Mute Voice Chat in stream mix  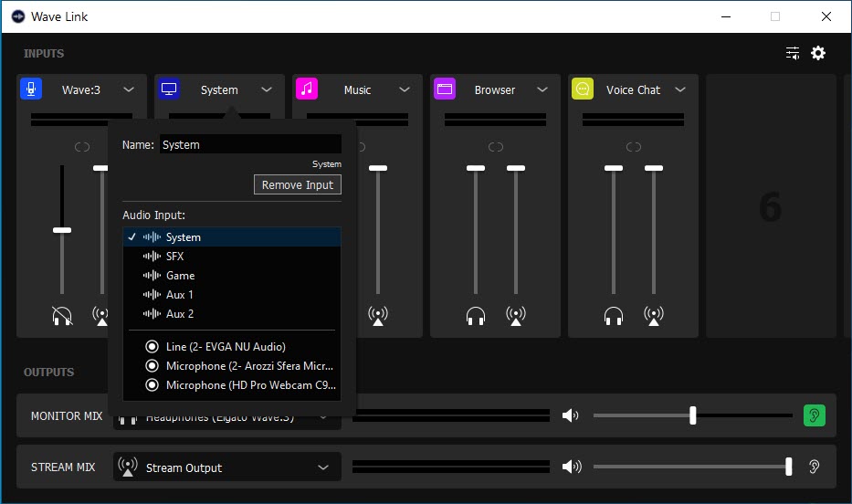coord(654,316)
